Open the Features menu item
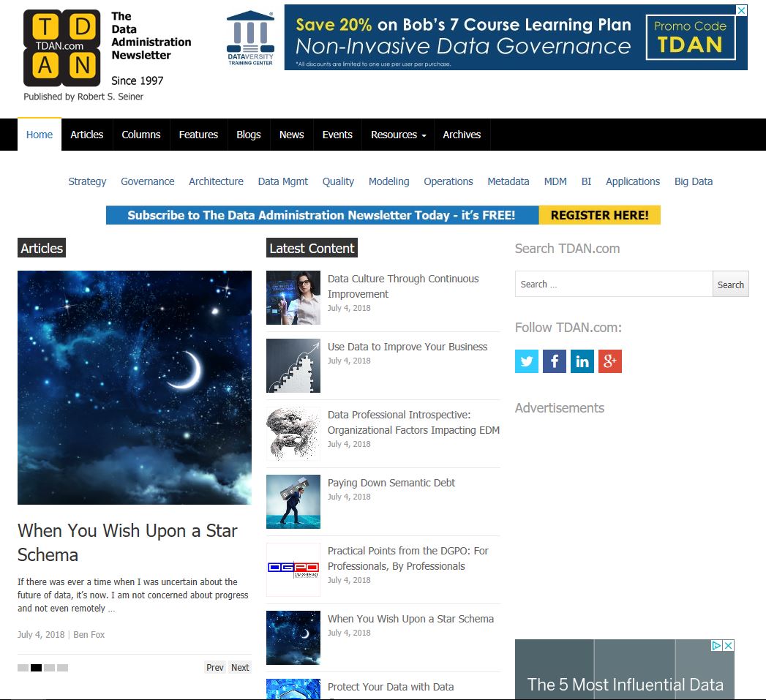The image size is (766, 700). coord(198,135)
